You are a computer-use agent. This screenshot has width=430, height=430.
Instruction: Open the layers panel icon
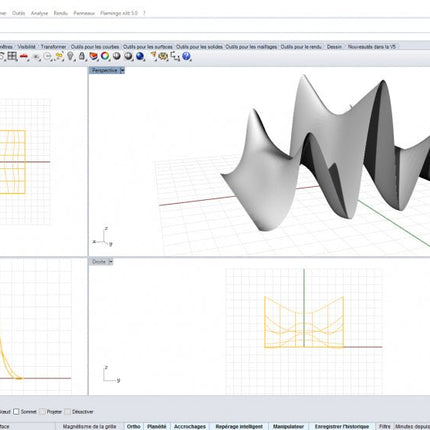(94, 56)
